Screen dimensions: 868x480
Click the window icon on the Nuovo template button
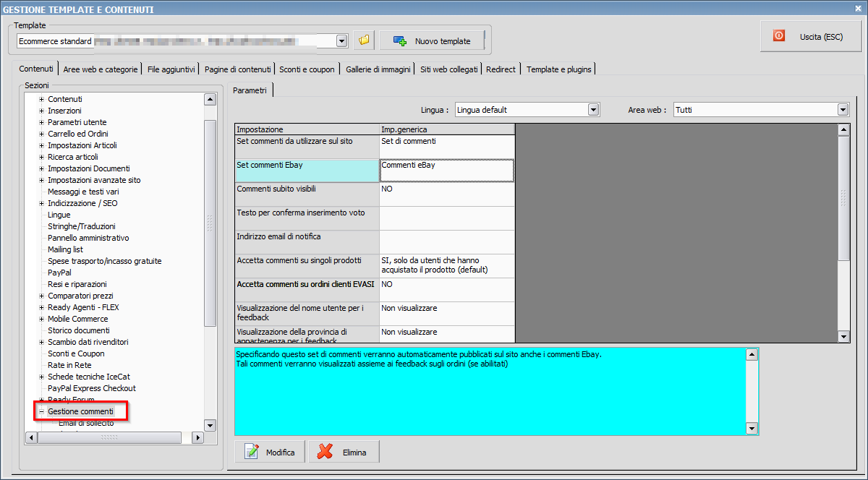(400, 41)
